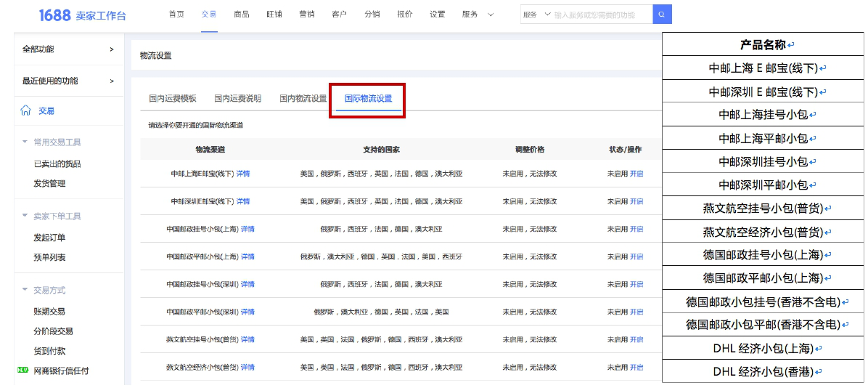Click the 1688 卖家工作台 logo
Viewport: 868px width, 388px height.
(83, 15)
